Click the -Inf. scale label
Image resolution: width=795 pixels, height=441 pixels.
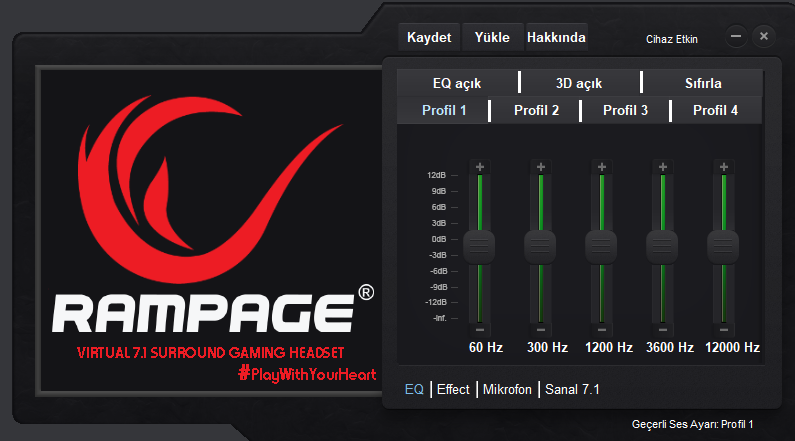[x=440, y=318]
